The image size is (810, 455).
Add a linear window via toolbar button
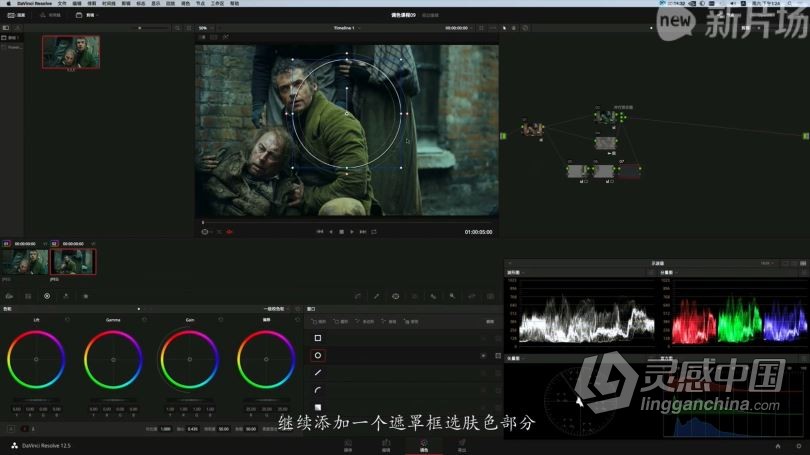[x=319, y=322]
